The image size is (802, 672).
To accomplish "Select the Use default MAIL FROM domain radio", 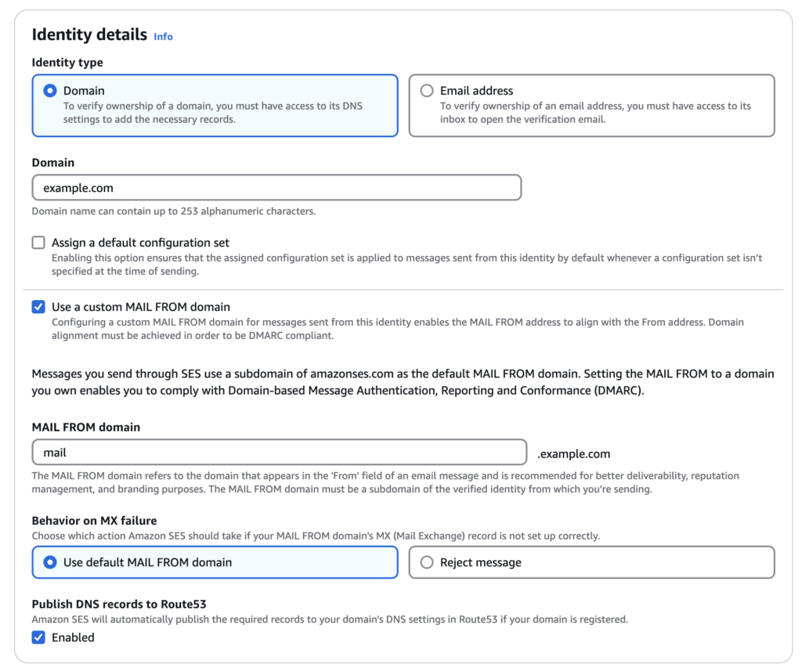I will click(x=50, y=562).
